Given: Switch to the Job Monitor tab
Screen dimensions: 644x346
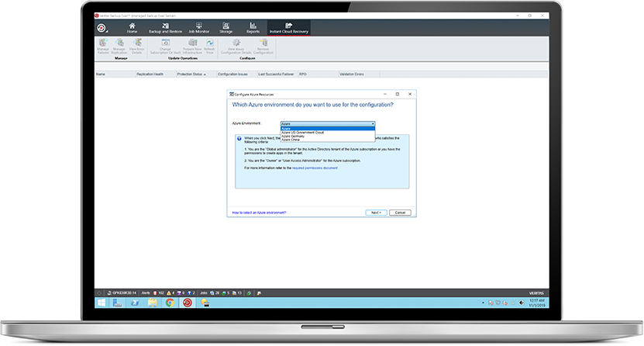Looking at the screenshot, I should coord(199,28).
